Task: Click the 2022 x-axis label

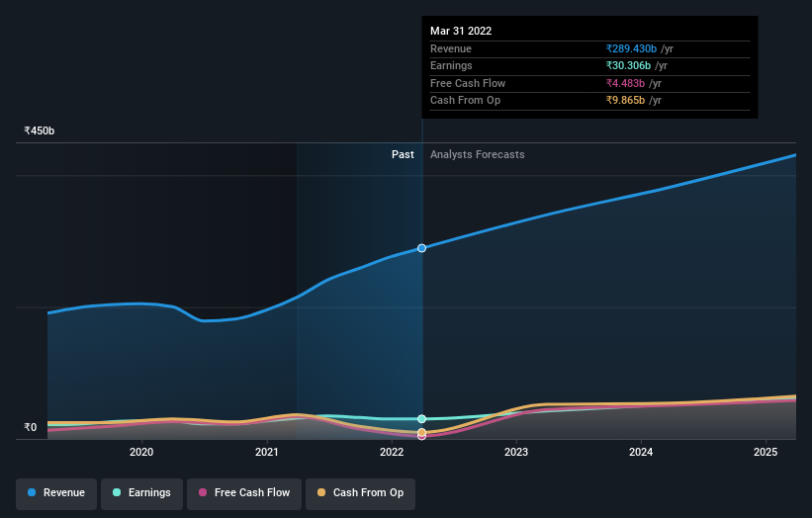Action: coord(392,453)
